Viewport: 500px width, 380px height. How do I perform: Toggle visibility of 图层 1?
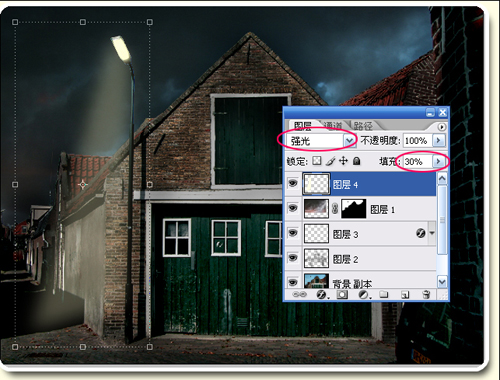pos(293,208)
